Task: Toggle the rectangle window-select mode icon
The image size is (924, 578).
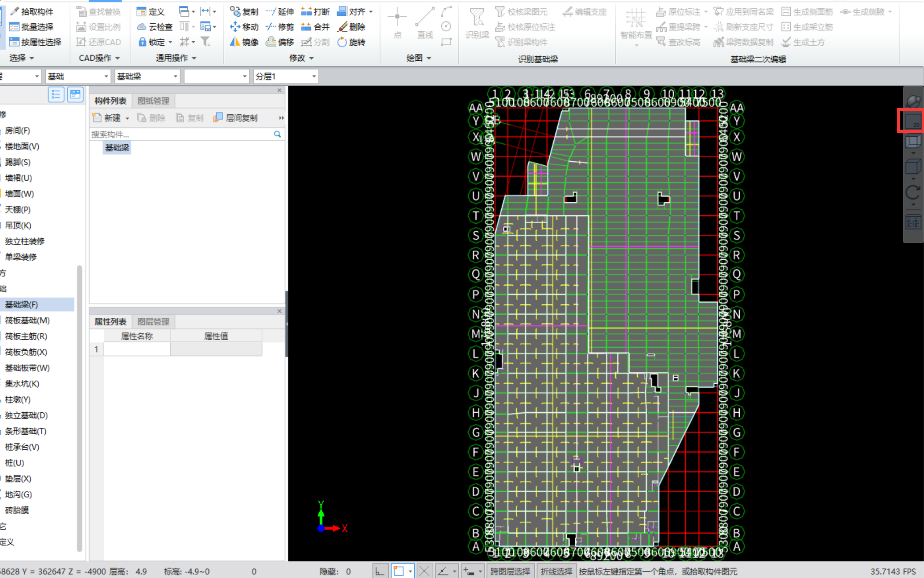Action: point(398,571)
